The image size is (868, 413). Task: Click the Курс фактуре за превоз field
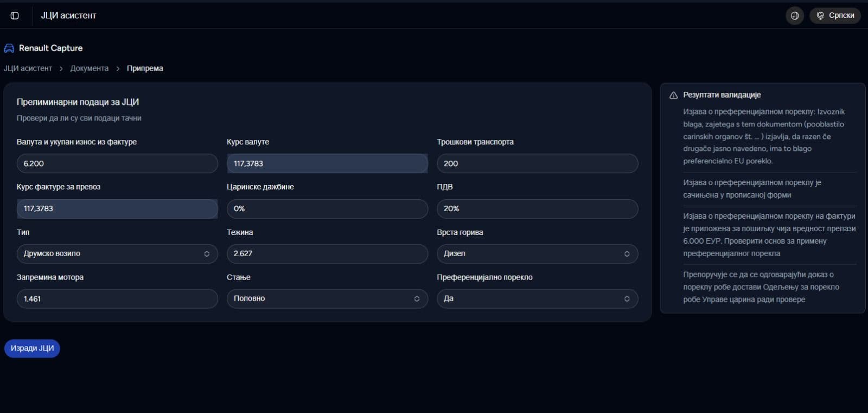[117, 209]
